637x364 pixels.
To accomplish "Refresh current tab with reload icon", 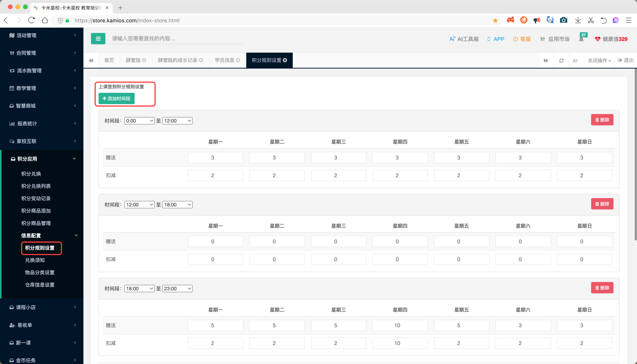I will pyautogui.click(x=561, y=60).
